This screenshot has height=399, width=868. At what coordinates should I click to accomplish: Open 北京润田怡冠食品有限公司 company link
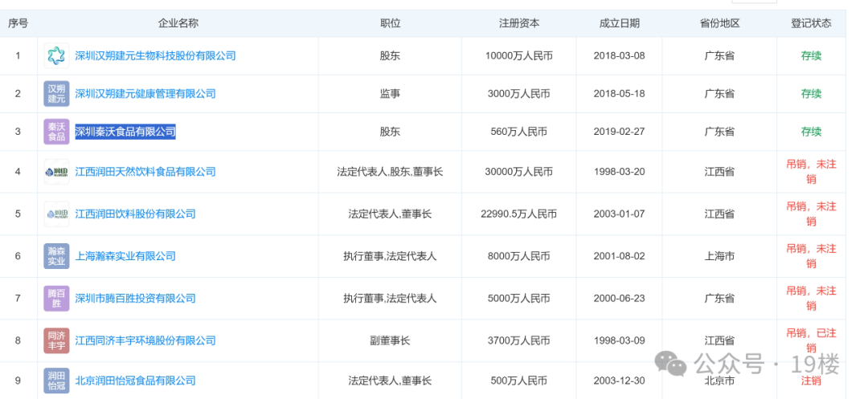(135, 381)
